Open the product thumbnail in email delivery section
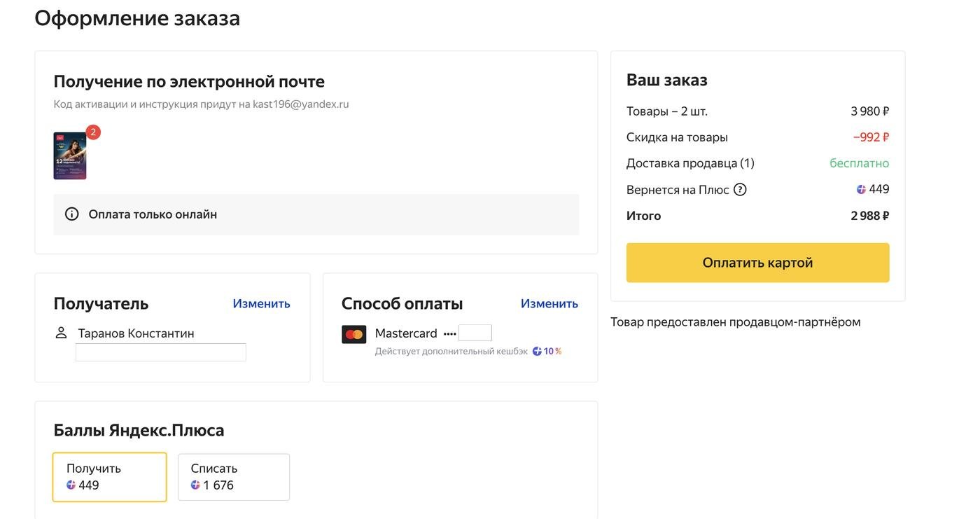The height and width of the screenshot is (519, 980). [x=70, y=155]
